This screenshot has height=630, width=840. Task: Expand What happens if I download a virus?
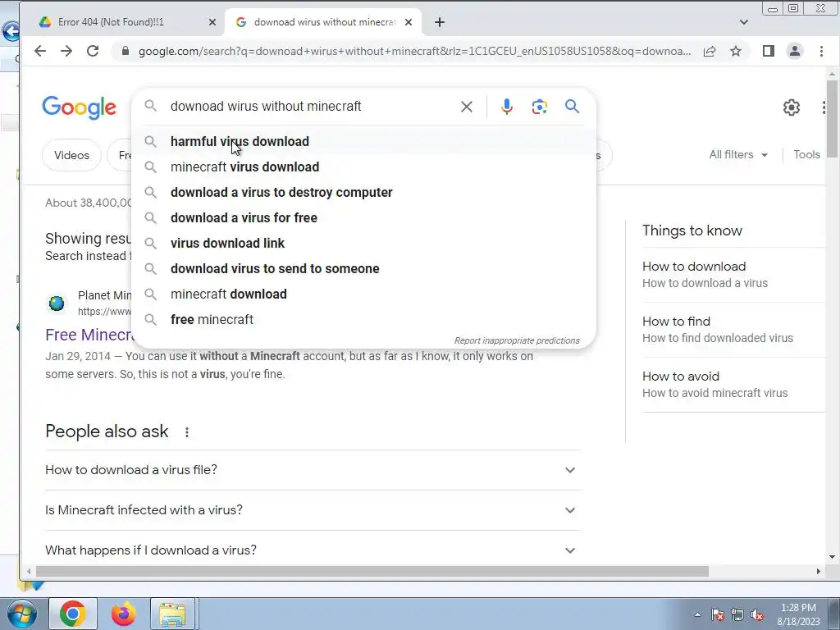click(x=313, y=550)
